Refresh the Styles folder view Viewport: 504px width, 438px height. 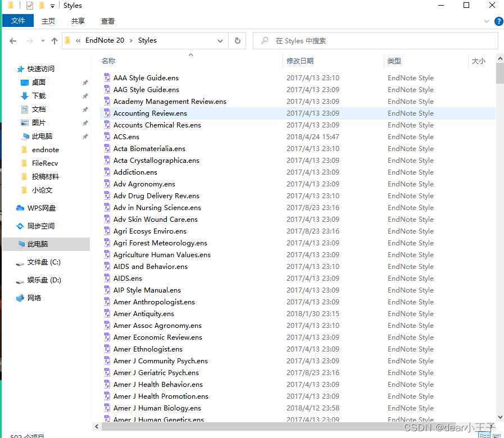pyautogui.click(x=238, y=41)
